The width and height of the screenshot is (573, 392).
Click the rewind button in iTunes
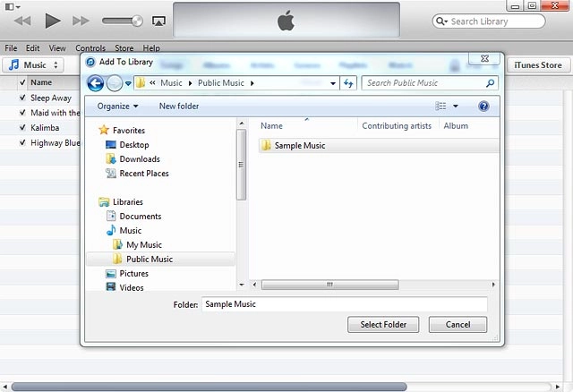(22, 21)
